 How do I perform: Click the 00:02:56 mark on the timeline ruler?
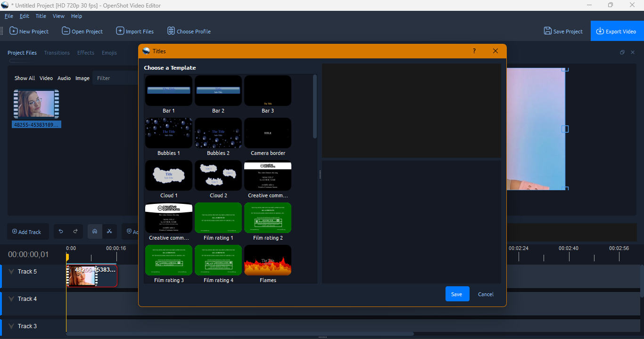click(x=619, y=248)
